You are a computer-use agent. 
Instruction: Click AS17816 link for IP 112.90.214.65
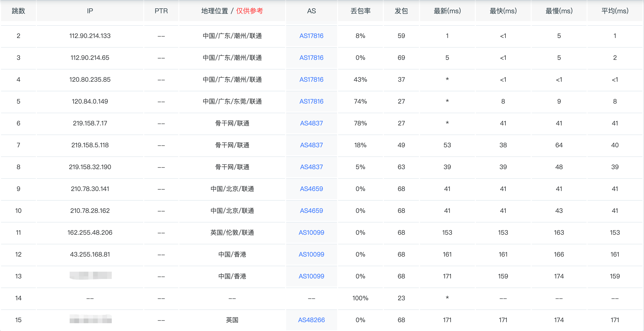311,58
